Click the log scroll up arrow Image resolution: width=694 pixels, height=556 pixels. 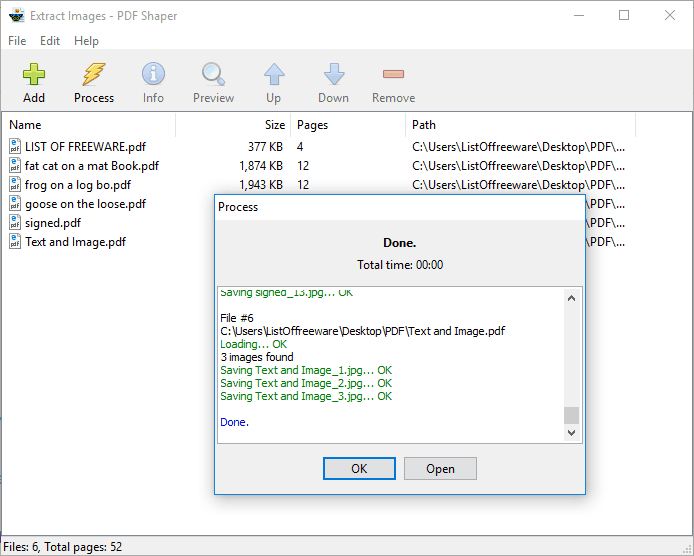[x=571, y=298]
